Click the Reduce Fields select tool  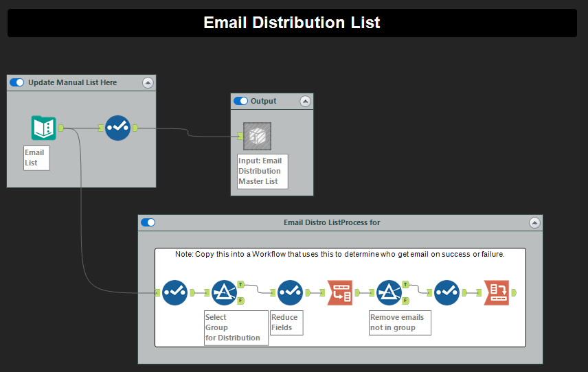click(290, 292)
